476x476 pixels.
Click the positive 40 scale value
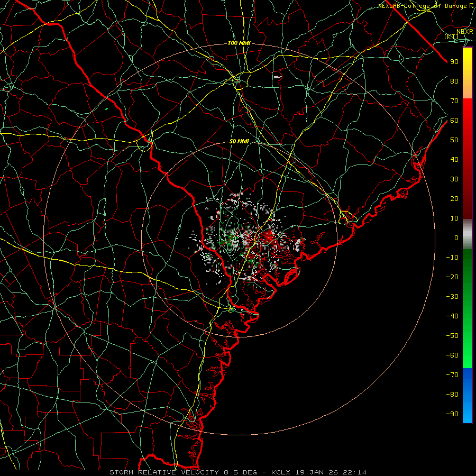pos(454,159)
